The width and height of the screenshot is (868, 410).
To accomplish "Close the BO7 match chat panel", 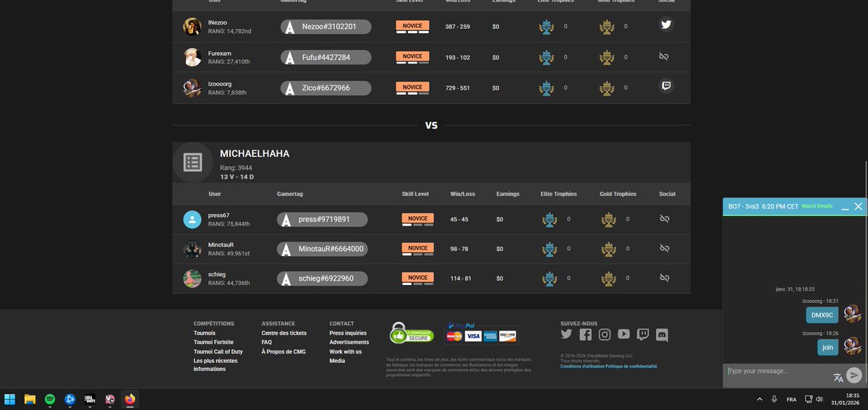I will pos(859,206).
